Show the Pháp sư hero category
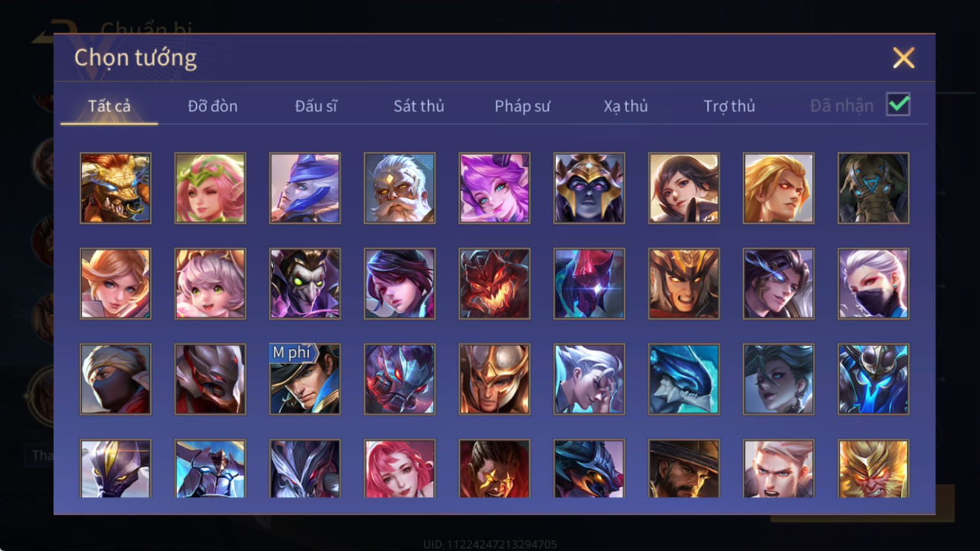The height and width of the screenshot is (551, 980). pos(522,106)
